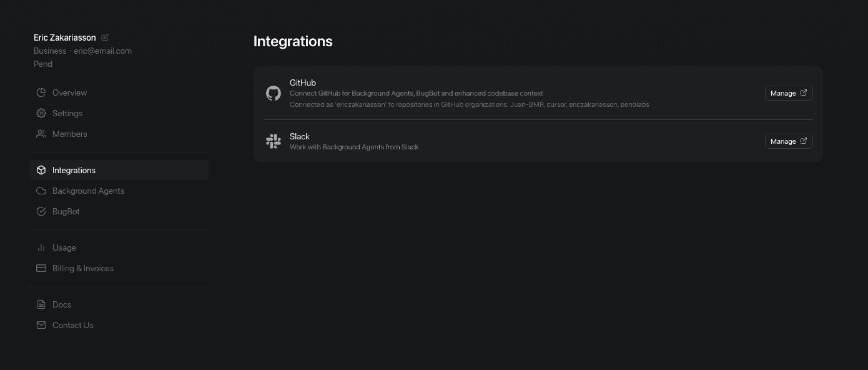Click Manage for the GitHub integration
Image resolution: width=868 pixels, height=370 pixels.
(x=788, y=92)
